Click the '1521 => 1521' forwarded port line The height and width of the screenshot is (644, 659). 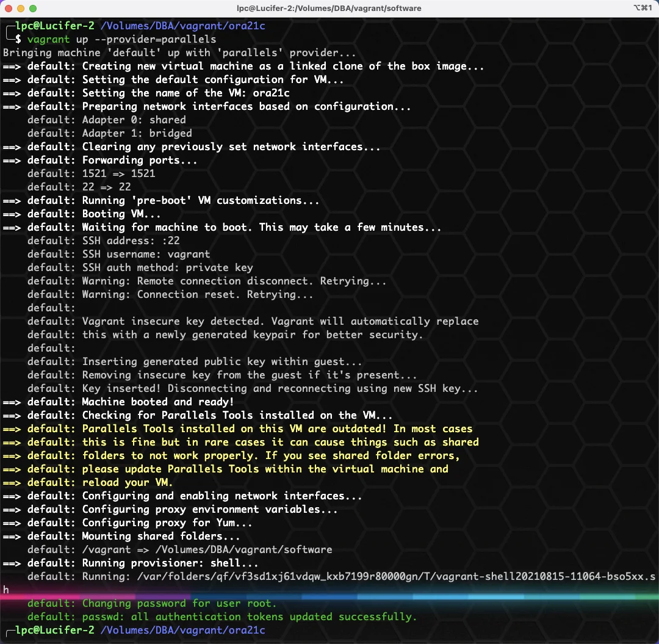[x=91, y=173]
